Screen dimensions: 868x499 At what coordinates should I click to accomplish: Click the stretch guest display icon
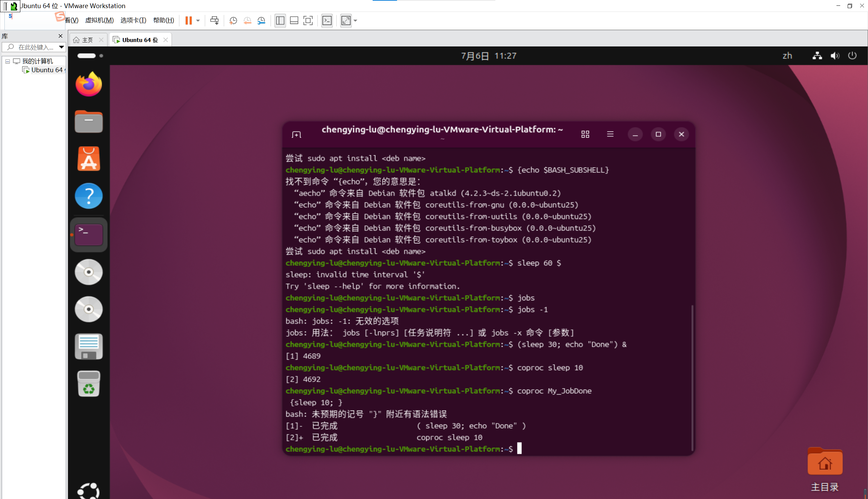[x=346, y=21]
